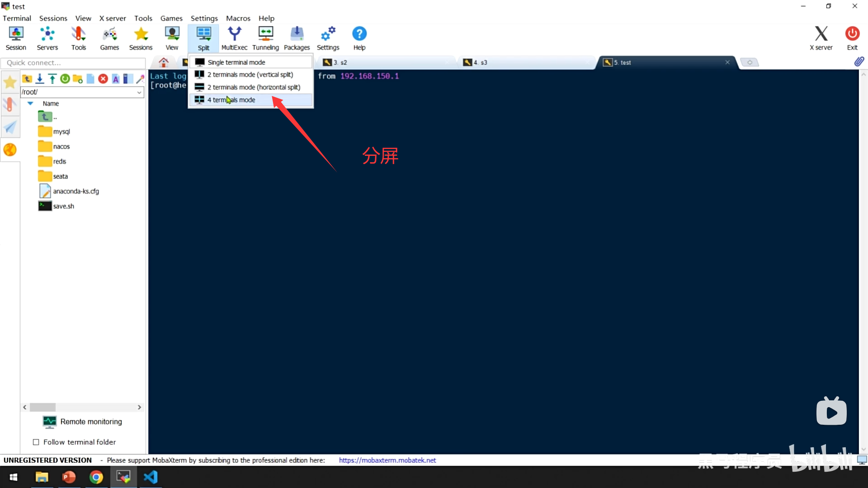This screenshot has width=868, height=488.
Task: Click the download file arrow icon
Action: pyautogui.click(x=40, y=79)
